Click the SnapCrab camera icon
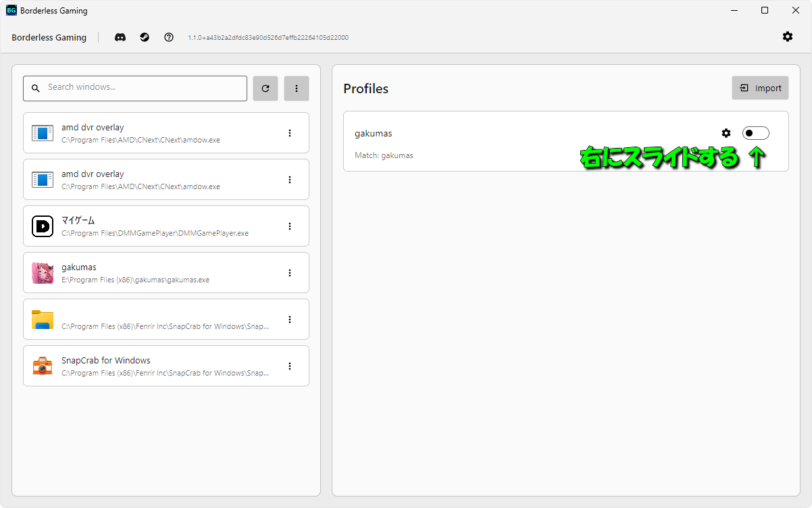This screenshot has height=508, width=812. (43, 366)
